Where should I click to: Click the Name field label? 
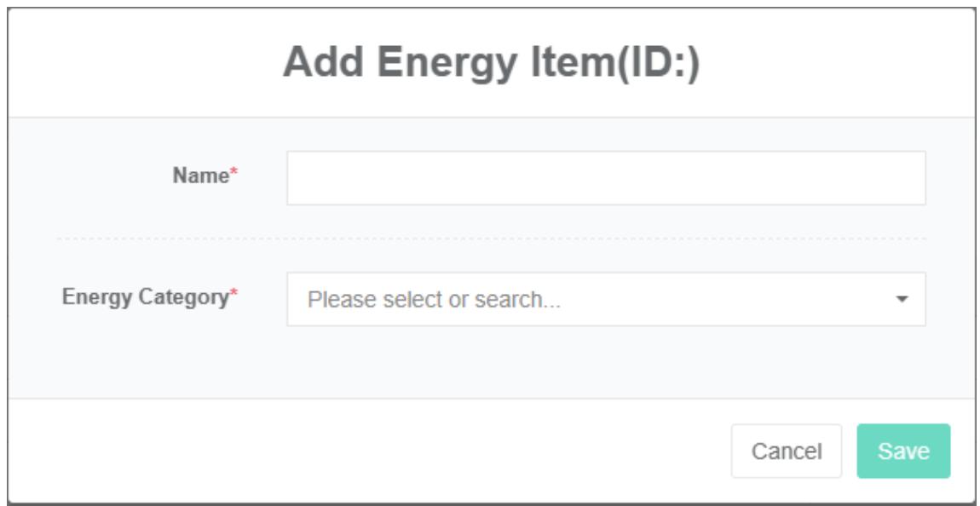click(x=199, y=175)
